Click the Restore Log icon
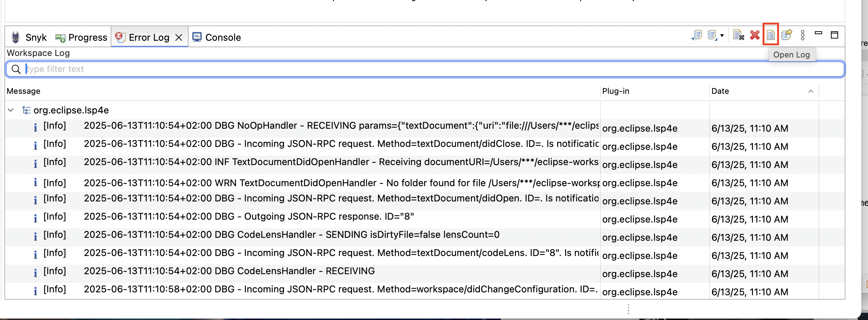The image size is (868, 320). pos(786,35)
